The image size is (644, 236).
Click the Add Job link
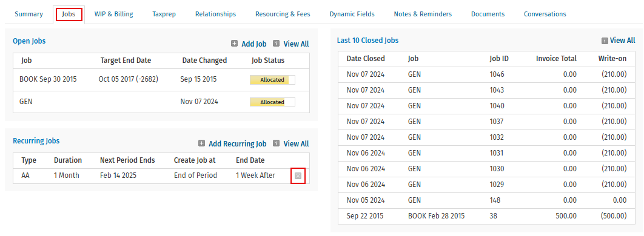coord(254,44)
